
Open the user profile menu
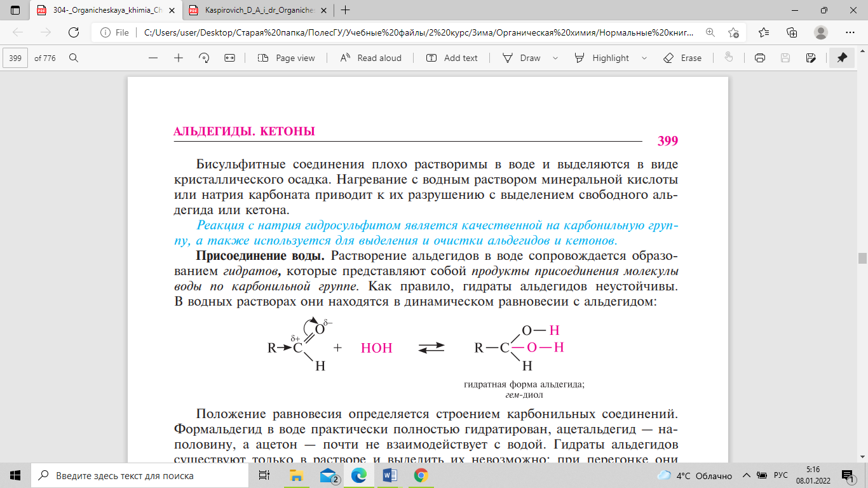coord(821,32)
